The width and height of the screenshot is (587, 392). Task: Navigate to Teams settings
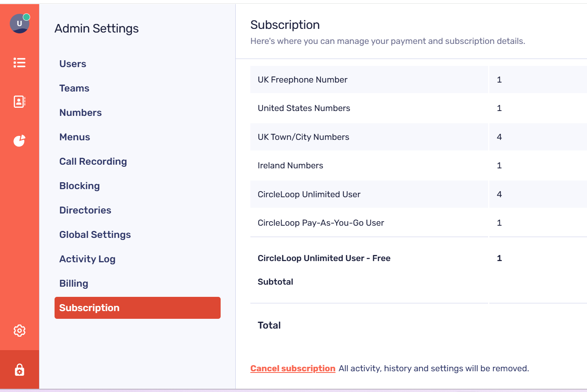74,88
